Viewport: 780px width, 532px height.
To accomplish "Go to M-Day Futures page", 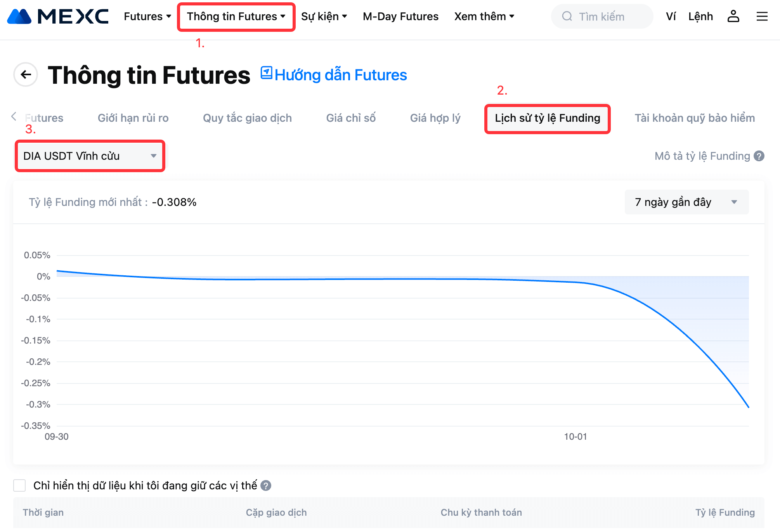I will pyautogui.click(x=400, y=16).
